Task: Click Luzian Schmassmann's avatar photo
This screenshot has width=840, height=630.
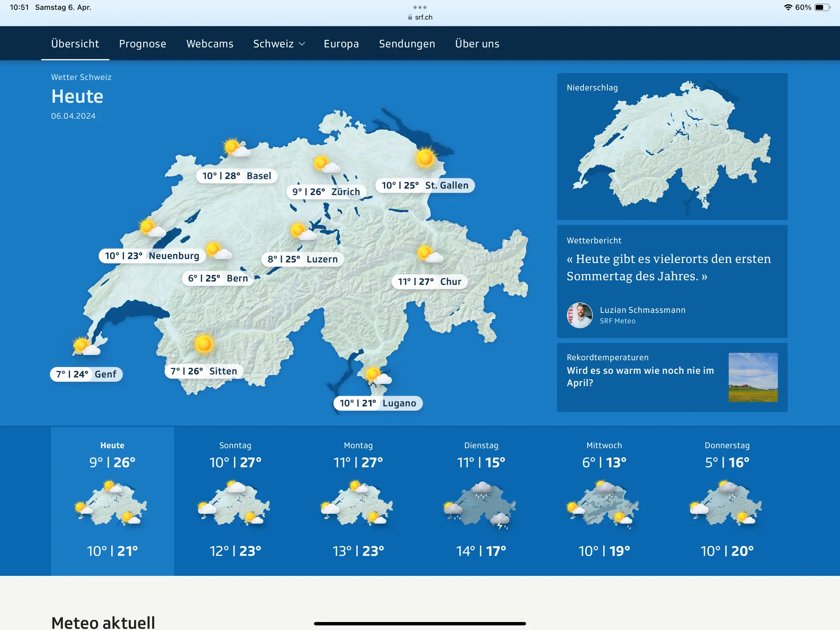Action: click(580, 315)
